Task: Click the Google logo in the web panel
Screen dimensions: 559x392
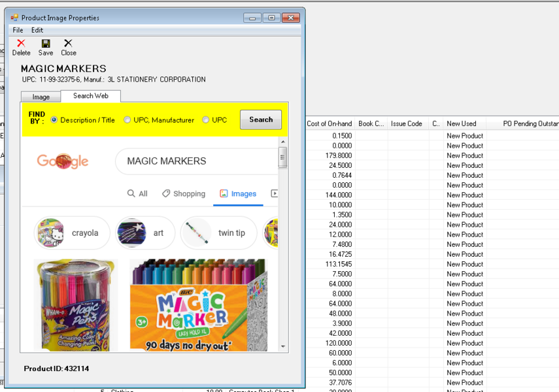Action: coord(63,161)
